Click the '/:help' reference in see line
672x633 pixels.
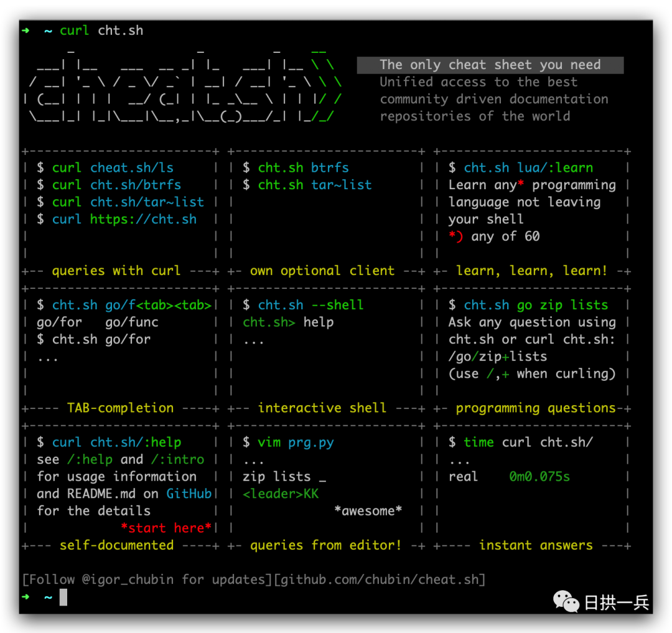click(90, 459)
